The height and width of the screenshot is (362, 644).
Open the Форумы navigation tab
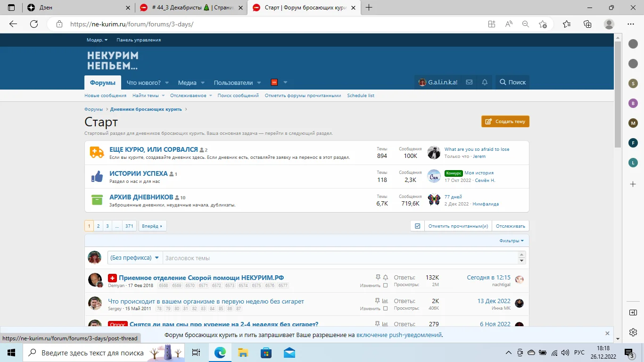pos(103,82)
